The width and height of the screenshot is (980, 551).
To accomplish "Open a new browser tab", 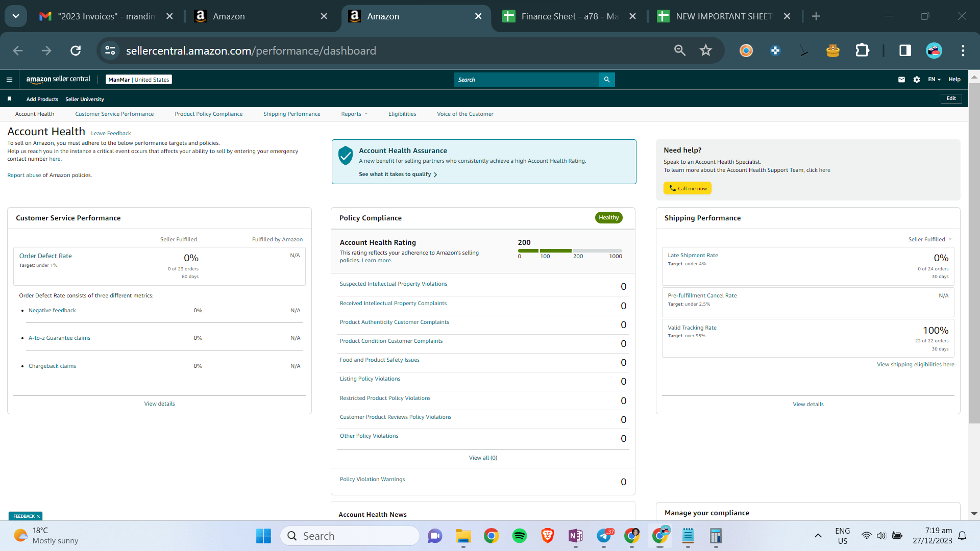I will (816, 16).
